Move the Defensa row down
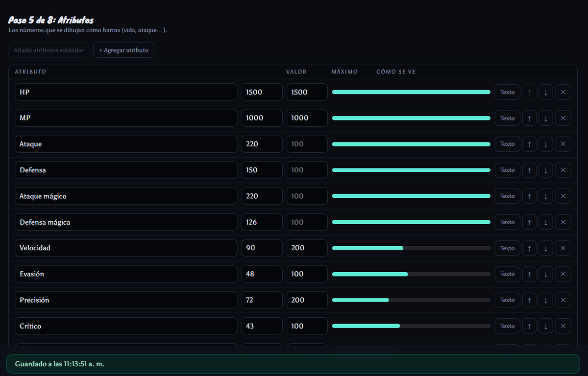This screenshot has height=376, width=588. (546, 170)
